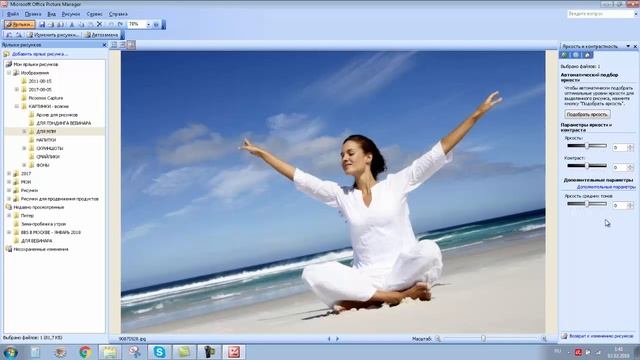Viewport: 640px width, 360px height.
Task: Open the Сервис menu
Action: (94, 14)
